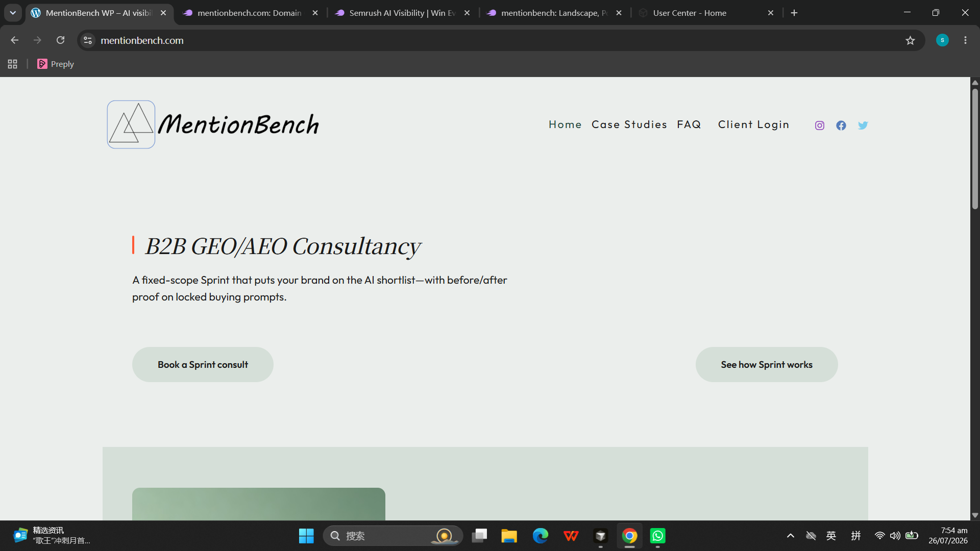Go forward with the browser arrow
Screen dimensions: 980x551
[37, 40]
